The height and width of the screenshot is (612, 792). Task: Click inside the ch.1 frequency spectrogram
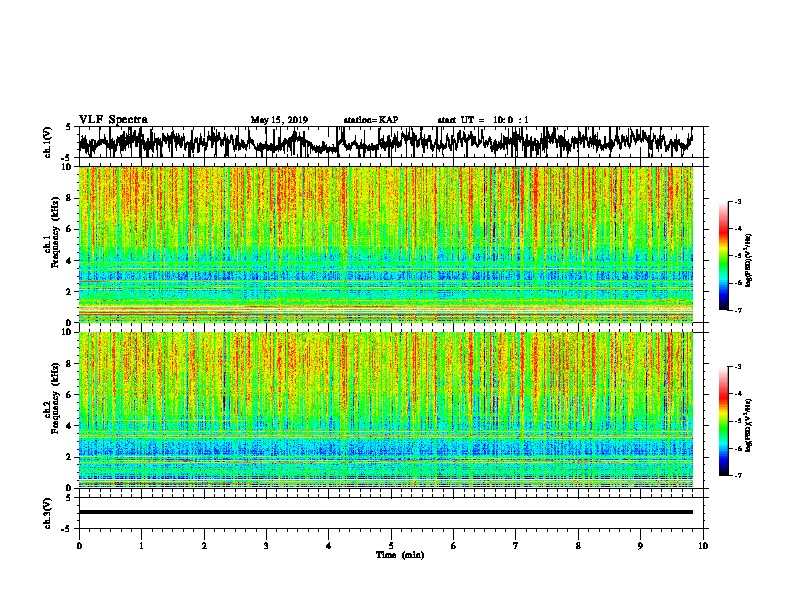pyautogui.click(x=386, y=244)
